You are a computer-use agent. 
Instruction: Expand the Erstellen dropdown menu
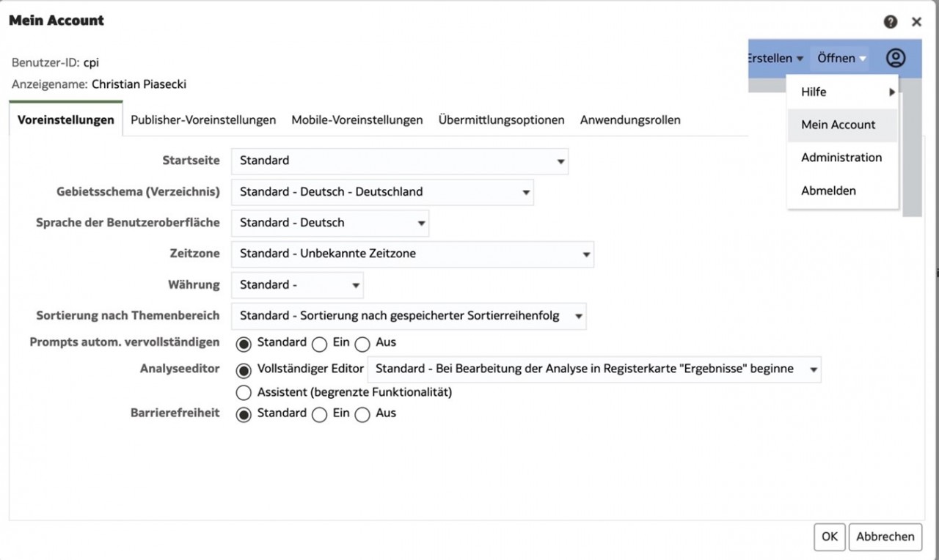pos(775,58)
